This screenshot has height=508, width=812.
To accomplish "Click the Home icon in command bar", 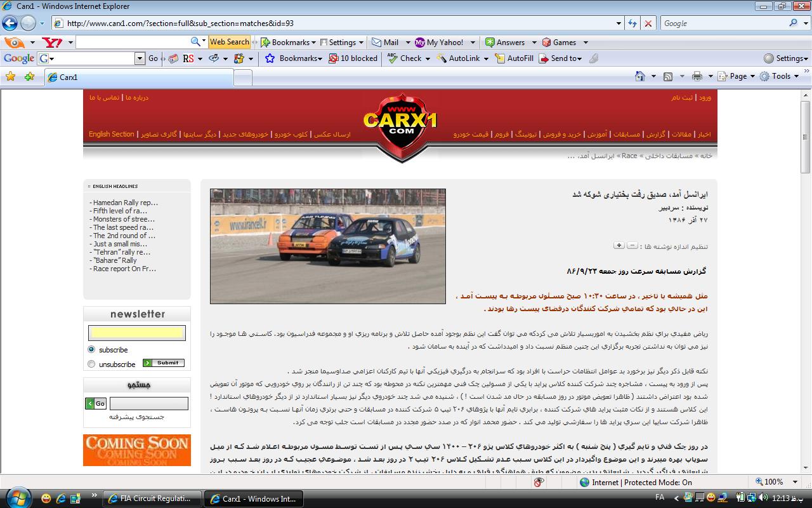I will click(641, 76).
